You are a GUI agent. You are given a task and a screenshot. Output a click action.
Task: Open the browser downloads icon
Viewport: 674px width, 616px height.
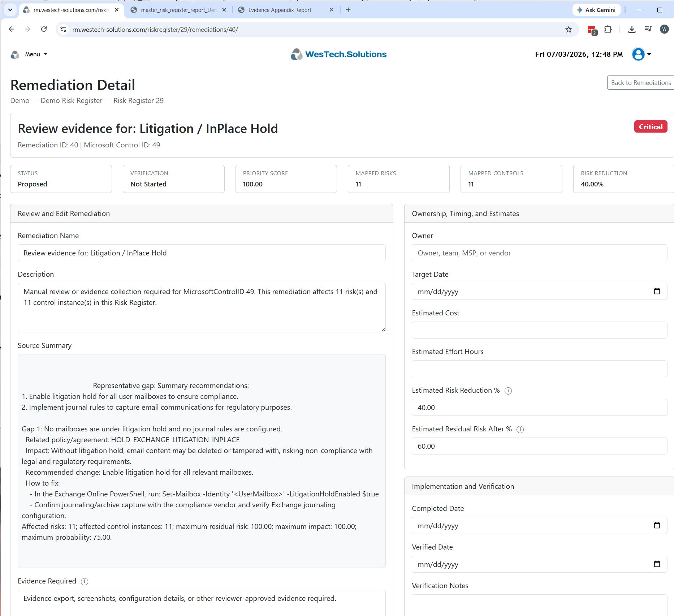[632, 29]
